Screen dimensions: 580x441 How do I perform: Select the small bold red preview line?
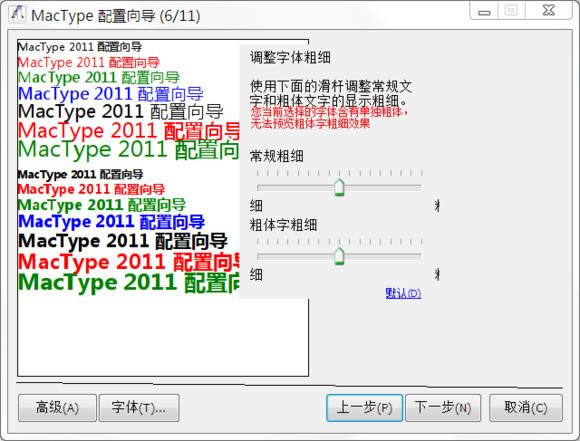91,189
